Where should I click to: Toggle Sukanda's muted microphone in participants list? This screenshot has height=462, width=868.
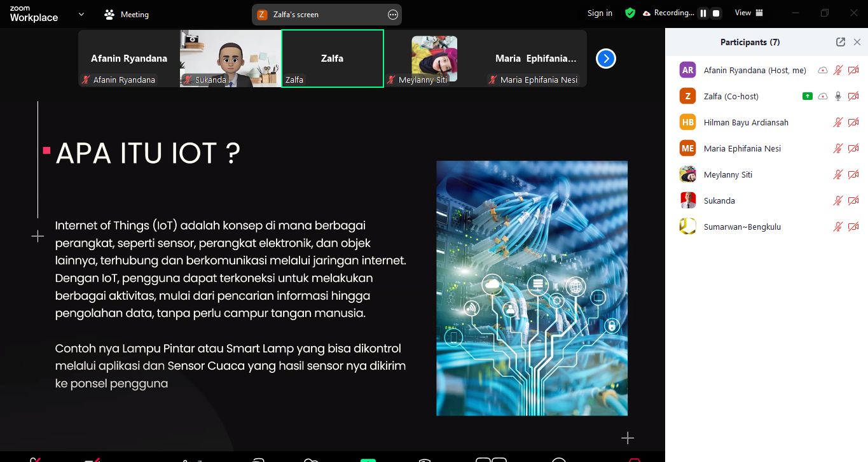pyautogui.click(x=838, y=200)
